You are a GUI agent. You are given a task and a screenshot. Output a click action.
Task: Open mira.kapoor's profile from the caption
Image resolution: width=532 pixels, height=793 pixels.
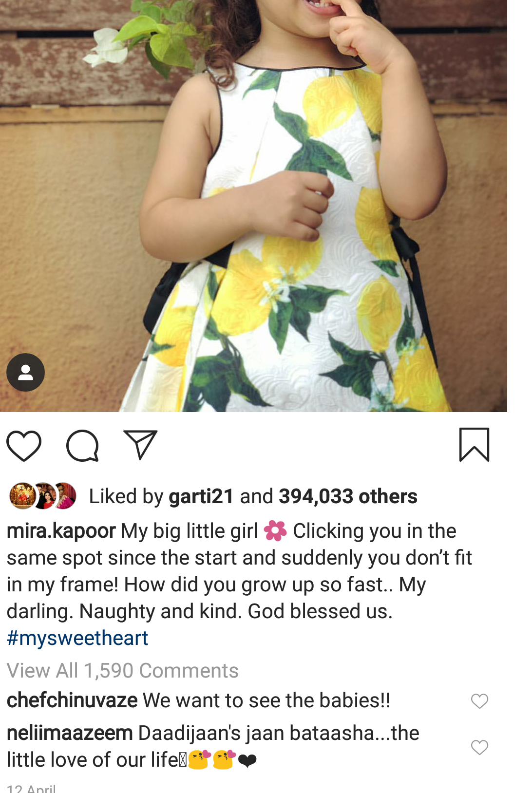[x=61, y=531]
